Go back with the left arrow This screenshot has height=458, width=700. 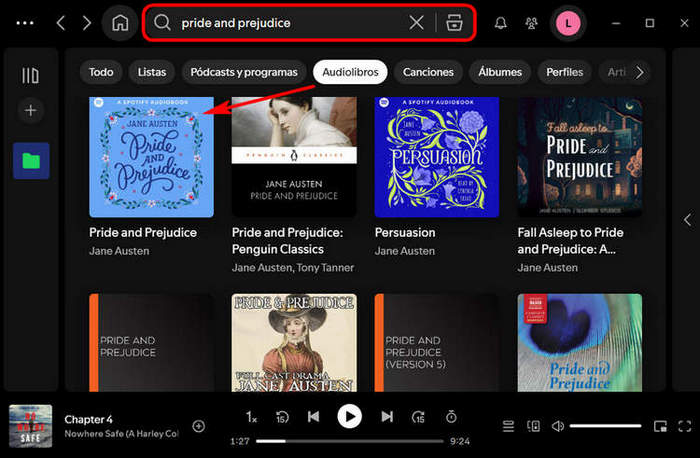click(x=61, y=23)
